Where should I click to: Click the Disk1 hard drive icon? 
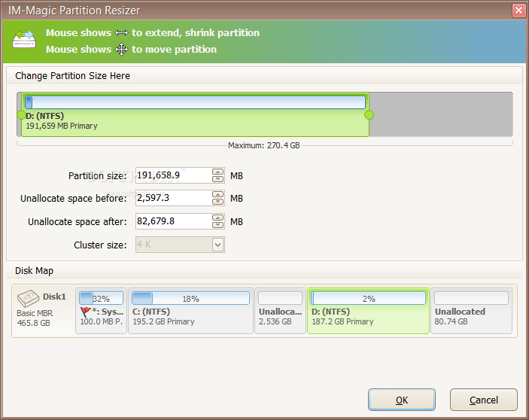pos(28,299)
